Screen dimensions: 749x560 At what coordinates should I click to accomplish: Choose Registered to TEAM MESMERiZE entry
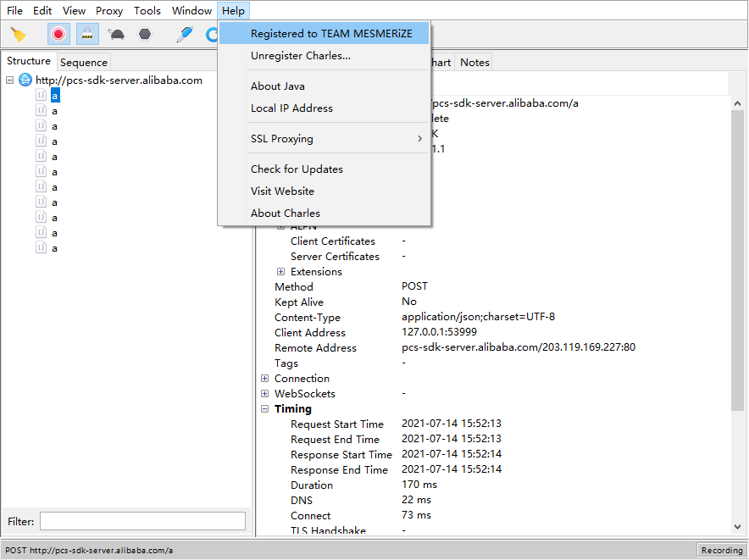point(325,33)
